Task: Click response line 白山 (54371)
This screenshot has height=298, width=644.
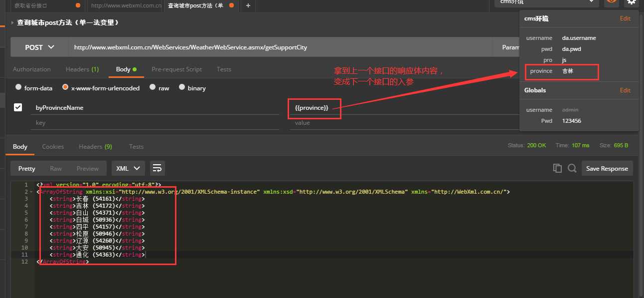Action: (x=97, y=213)
